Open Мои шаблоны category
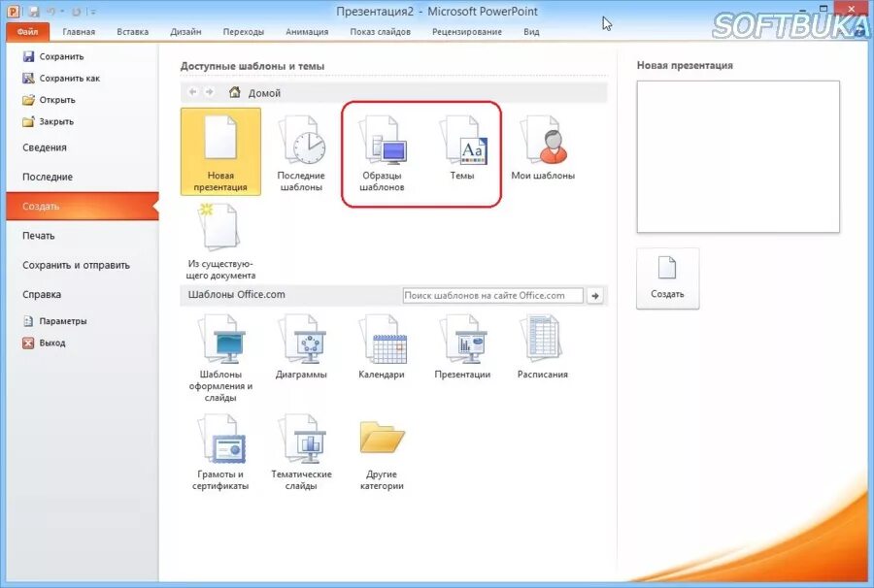 click(x=543, y=147)
